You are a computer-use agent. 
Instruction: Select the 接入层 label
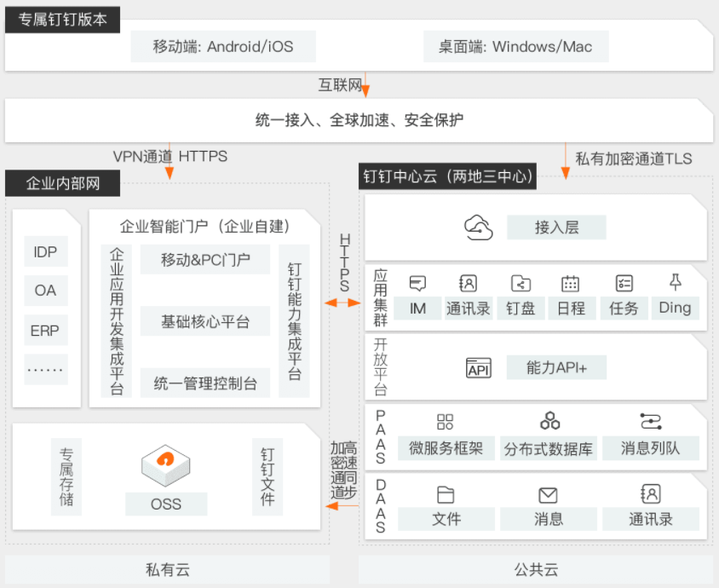(x=556, y=228)
